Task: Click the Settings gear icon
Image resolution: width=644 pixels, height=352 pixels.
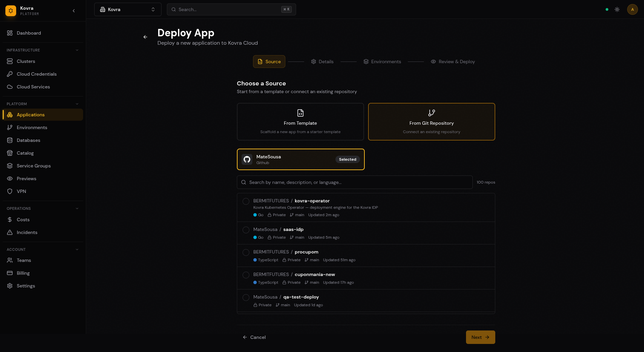Action: [x=10, y=286]
